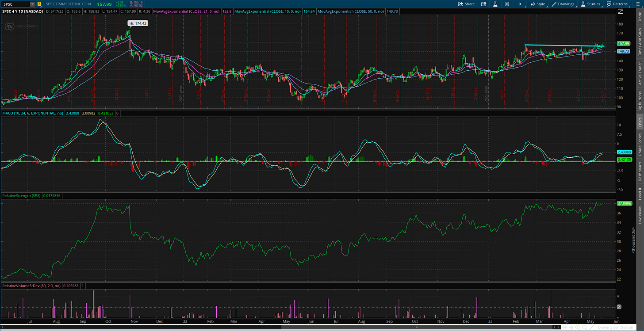Image resolution: width=644 pixels, height=331 pixels.
Task: Open the list menu icon at top right
Action: 637,4
